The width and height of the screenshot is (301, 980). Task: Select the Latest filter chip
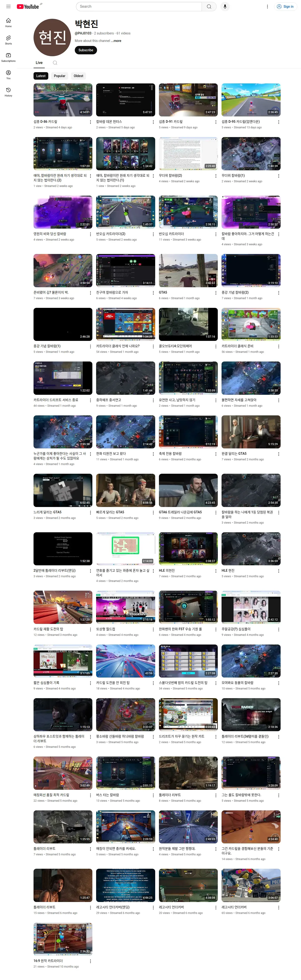click(41, 76)
